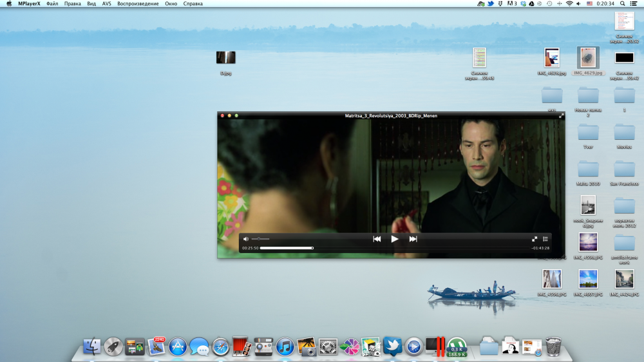Open the Wi-Fi status menu
The height and width of the screenshot is (362, 644).
(569, 4)
